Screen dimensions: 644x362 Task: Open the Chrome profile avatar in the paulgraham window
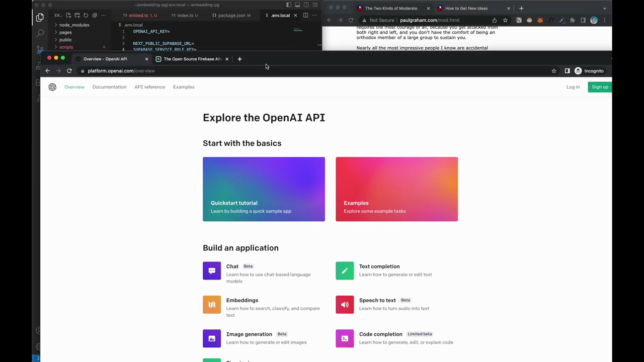coord(594,20)
